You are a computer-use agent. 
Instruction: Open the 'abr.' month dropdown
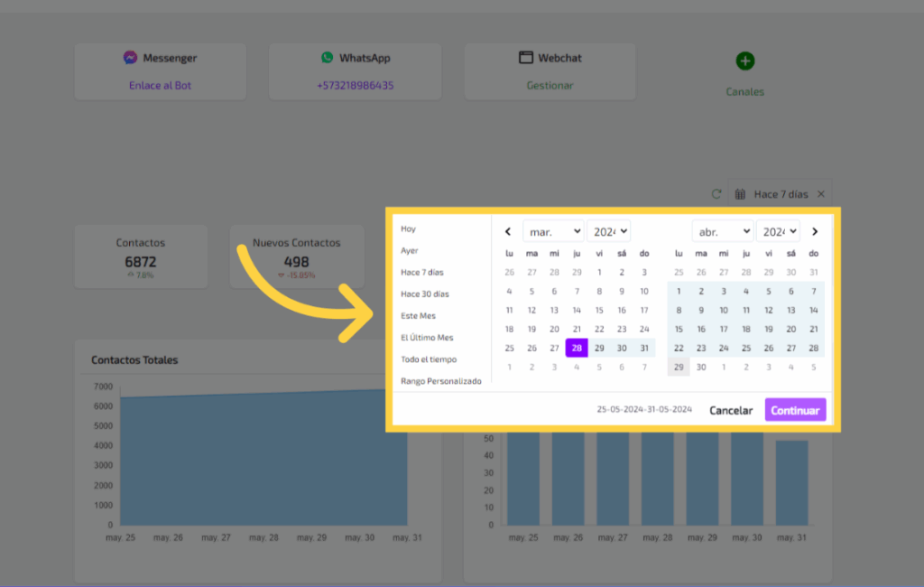point(722,231)
